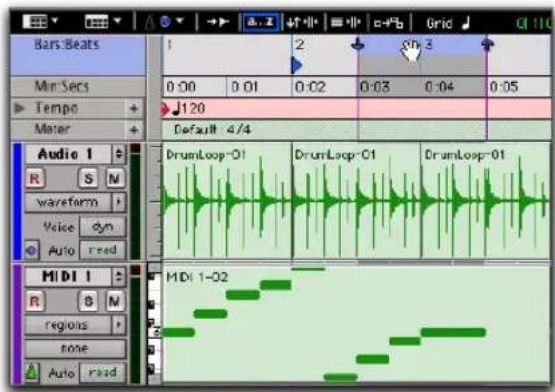This screenshot has width=555, height=392.
Task: Record-enable the Audio 1 track
Action: [35, 178]
